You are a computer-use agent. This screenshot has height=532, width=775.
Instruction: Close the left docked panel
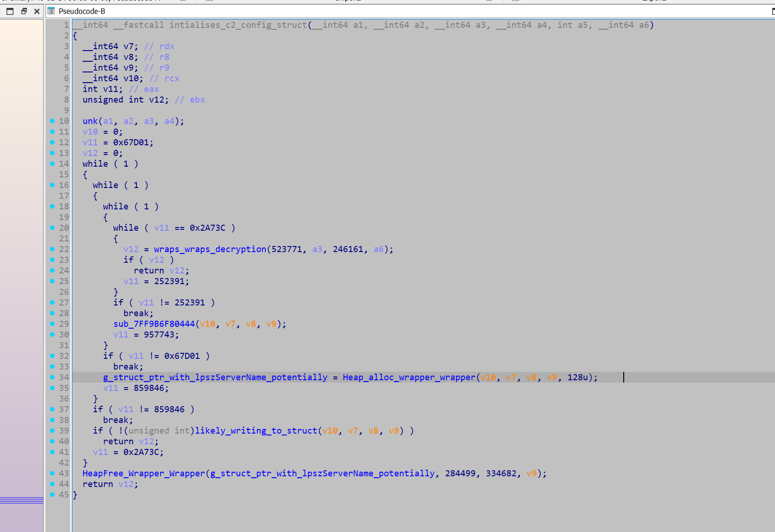pyautogui.click(x=37, y=11)
